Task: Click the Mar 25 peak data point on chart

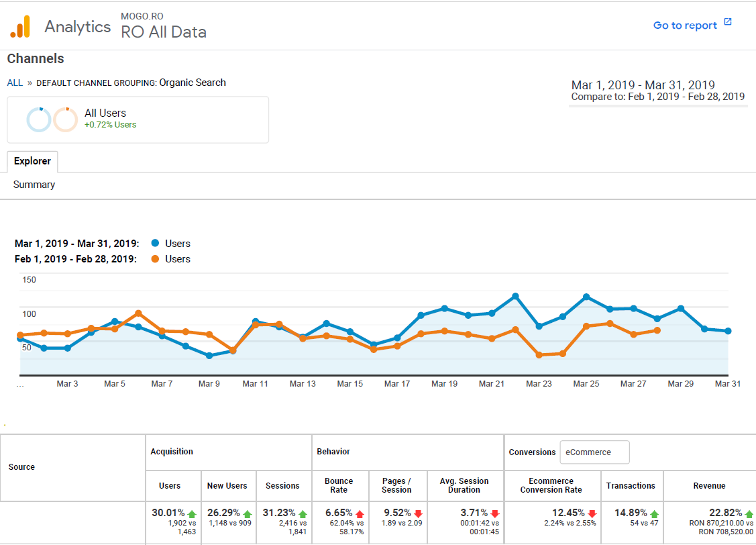Action: [x=586, y=295]
